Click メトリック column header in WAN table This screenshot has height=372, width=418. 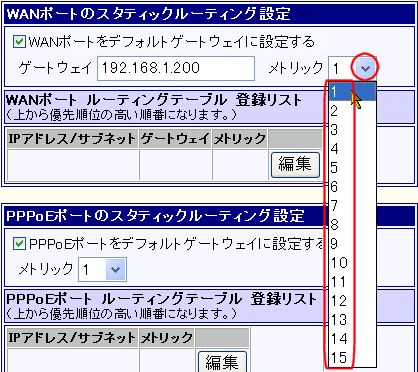pyautogui.click(x=239, y=139)
